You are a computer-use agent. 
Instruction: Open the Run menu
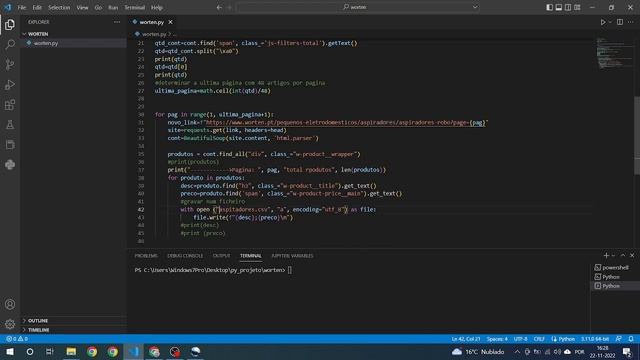113,7
